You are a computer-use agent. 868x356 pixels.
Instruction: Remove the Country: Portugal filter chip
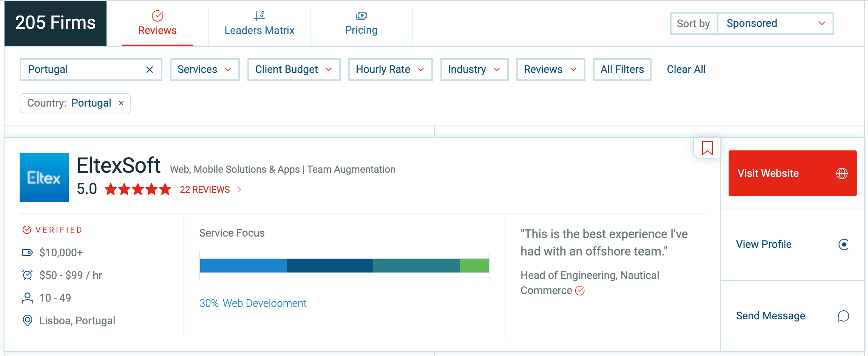coord(121,103)
